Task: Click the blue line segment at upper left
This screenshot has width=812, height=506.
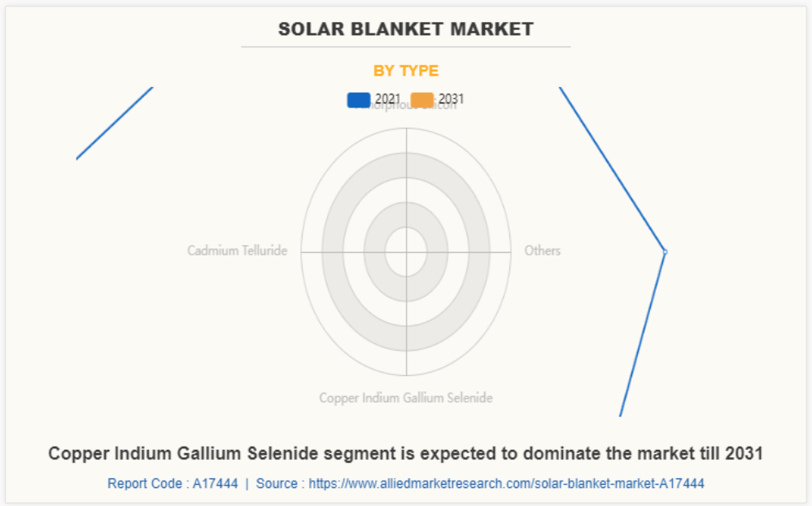Action: 114,123
